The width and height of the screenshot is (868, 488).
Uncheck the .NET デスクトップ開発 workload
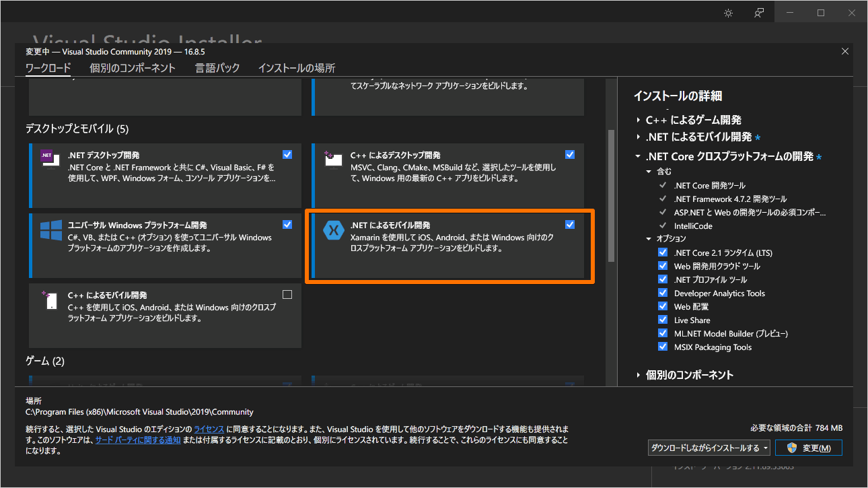pos(287,154)
